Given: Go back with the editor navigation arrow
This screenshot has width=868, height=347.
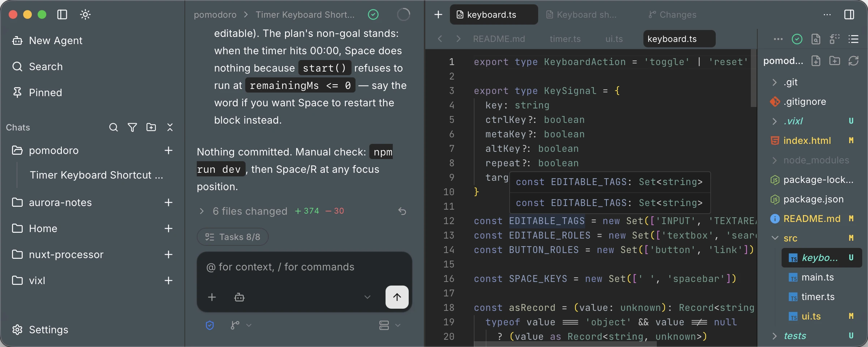Looking at the screenshot, I should click(440, 39).
